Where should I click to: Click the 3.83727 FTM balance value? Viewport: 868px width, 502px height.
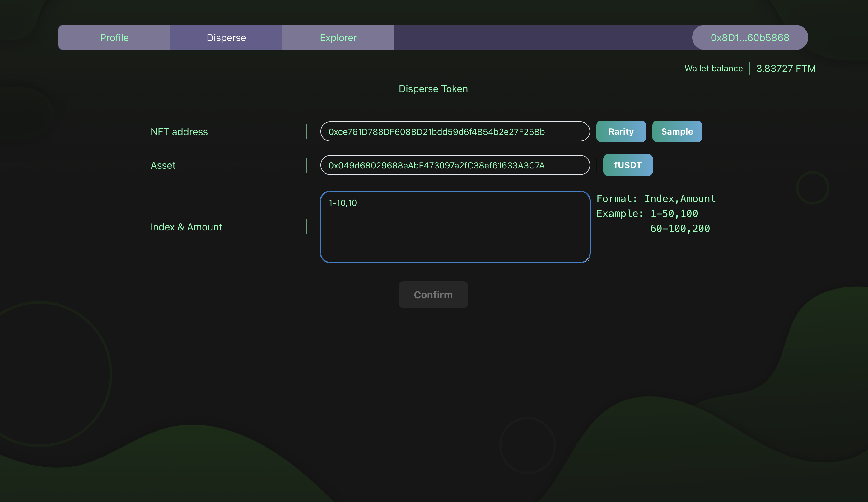[x=785, y=69]
